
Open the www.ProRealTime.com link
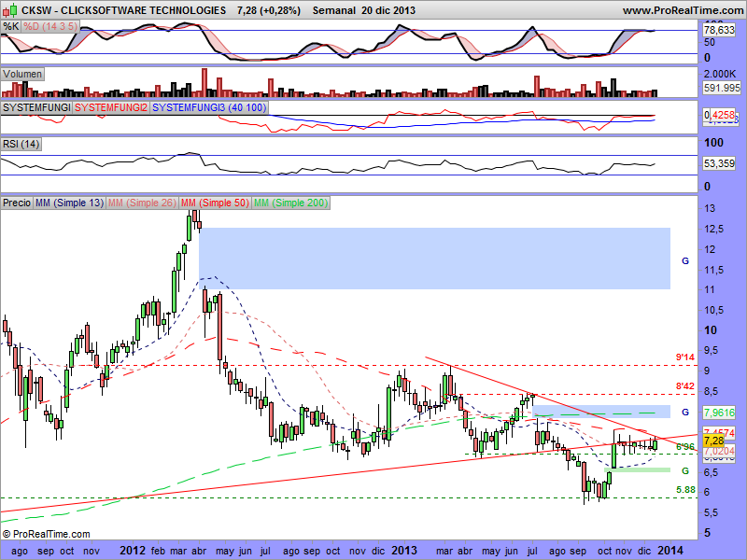tap(681, 9)
